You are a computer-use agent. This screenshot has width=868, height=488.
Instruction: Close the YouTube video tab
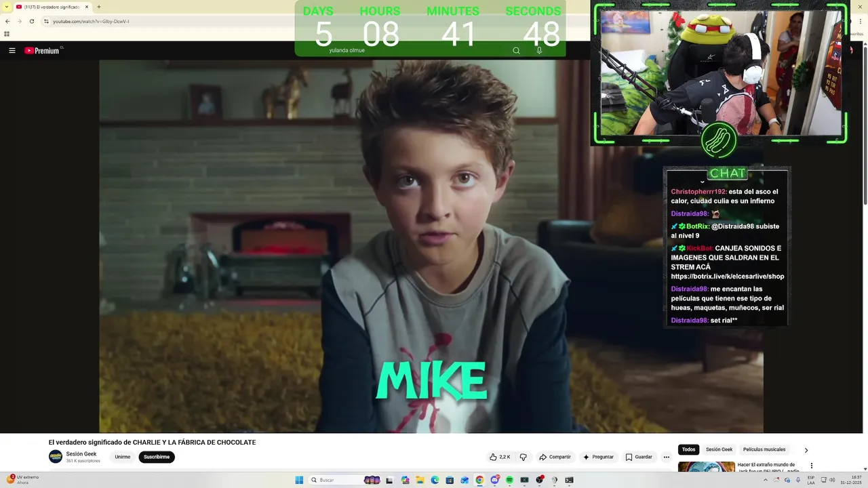[87, 7]
